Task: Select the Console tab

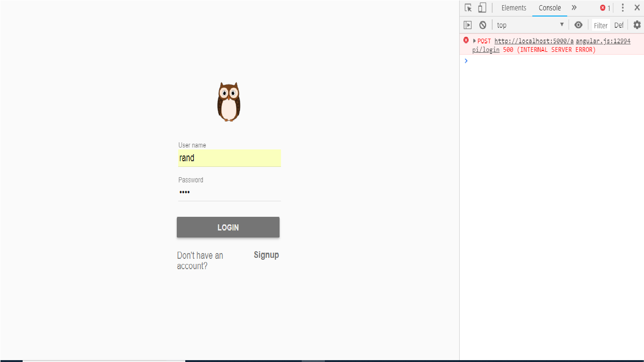Action: (549, 8)
